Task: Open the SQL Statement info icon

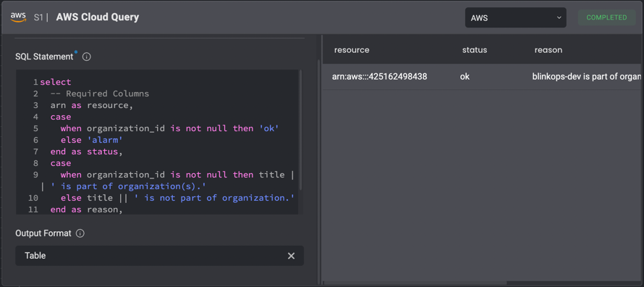Action: 86,57
